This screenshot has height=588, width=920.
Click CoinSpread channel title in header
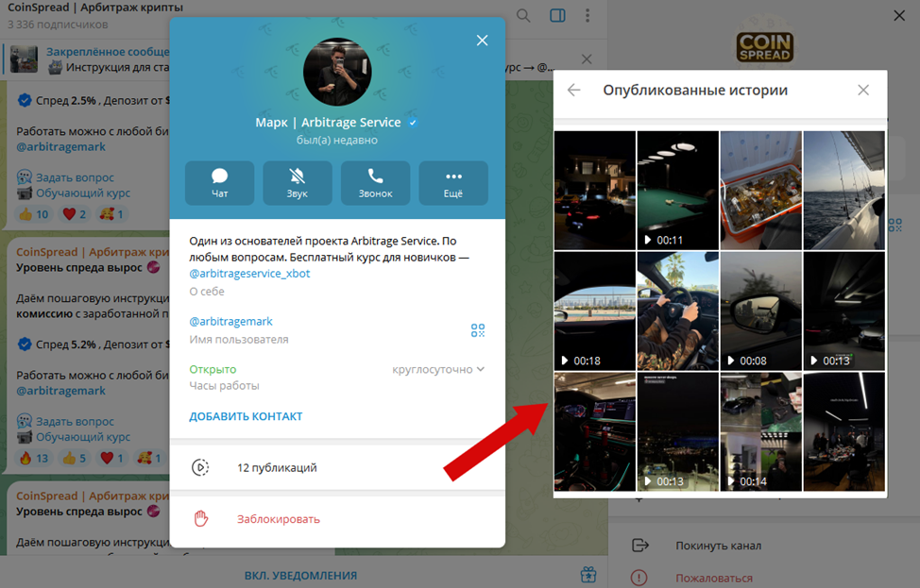click(95, 8)
